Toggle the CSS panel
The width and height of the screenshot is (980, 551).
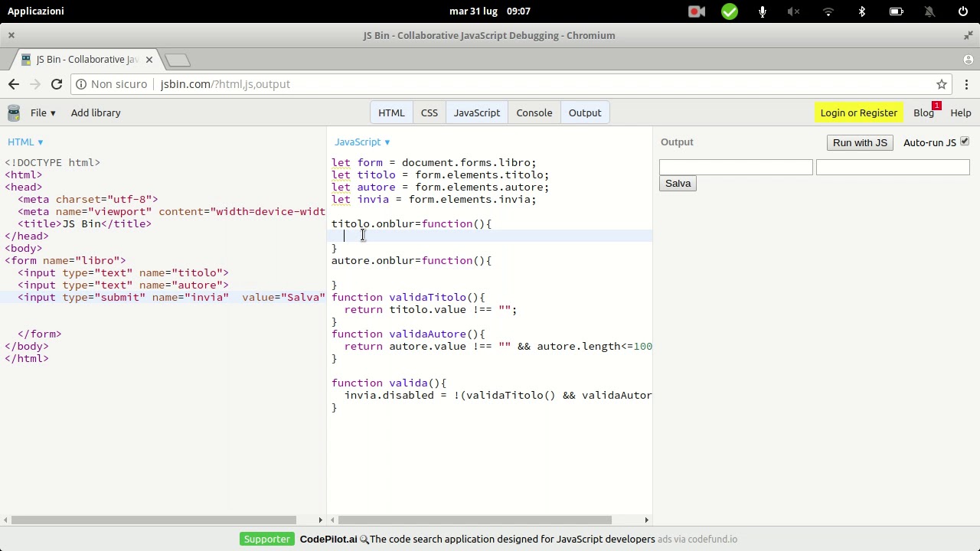[429, 112]
